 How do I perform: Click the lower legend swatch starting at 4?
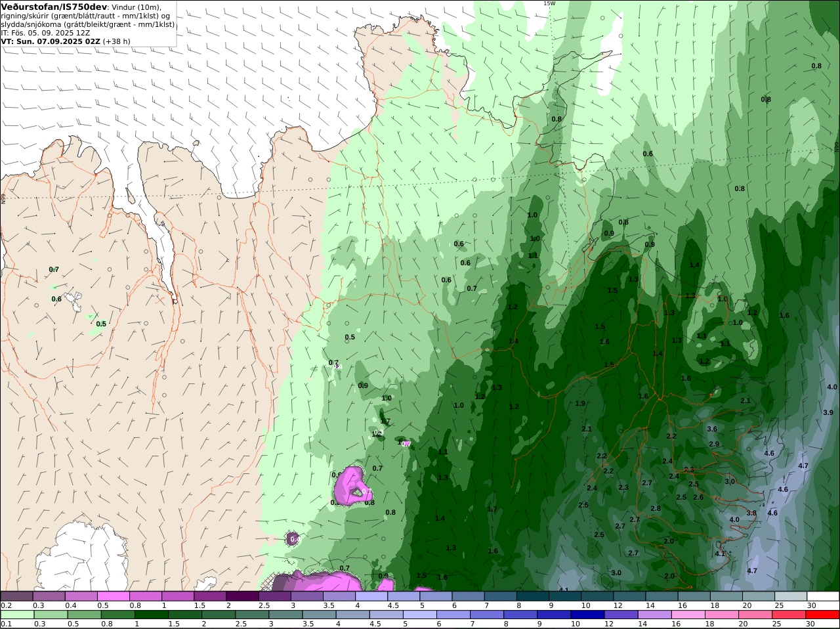(352, 615)
